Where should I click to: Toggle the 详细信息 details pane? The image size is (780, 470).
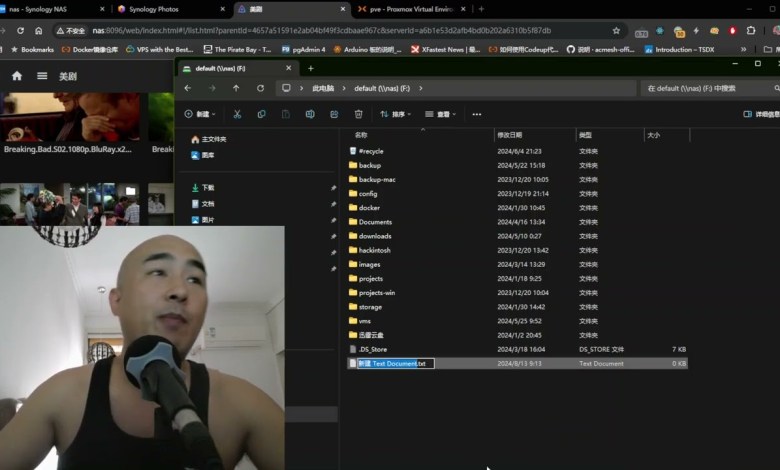[x=762, y=114]
